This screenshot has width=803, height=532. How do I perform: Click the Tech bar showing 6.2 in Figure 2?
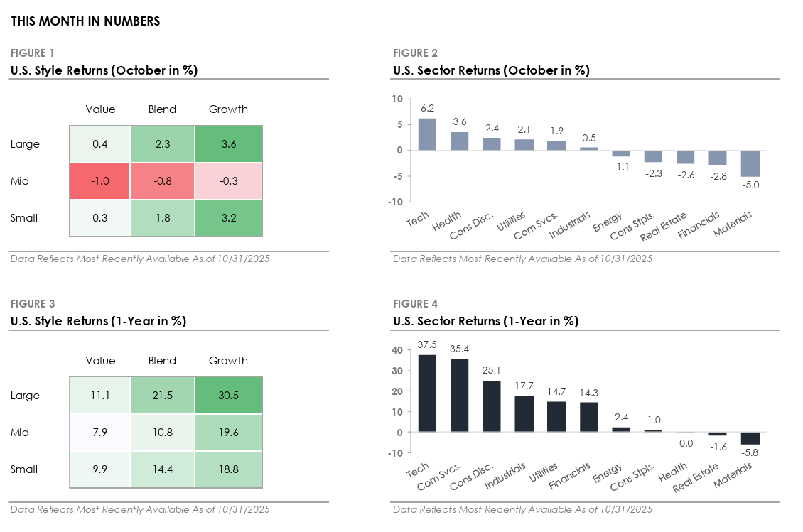(426, 134)
